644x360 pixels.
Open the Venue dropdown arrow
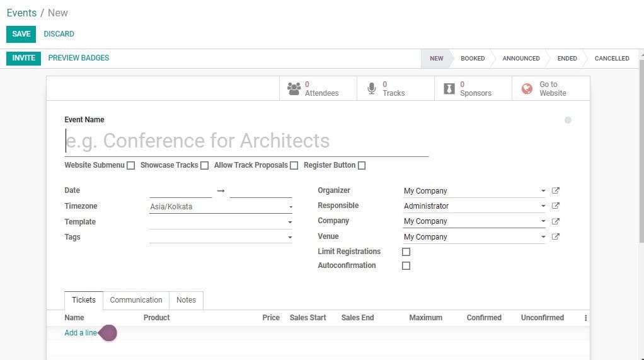click(x=543, y=236)
